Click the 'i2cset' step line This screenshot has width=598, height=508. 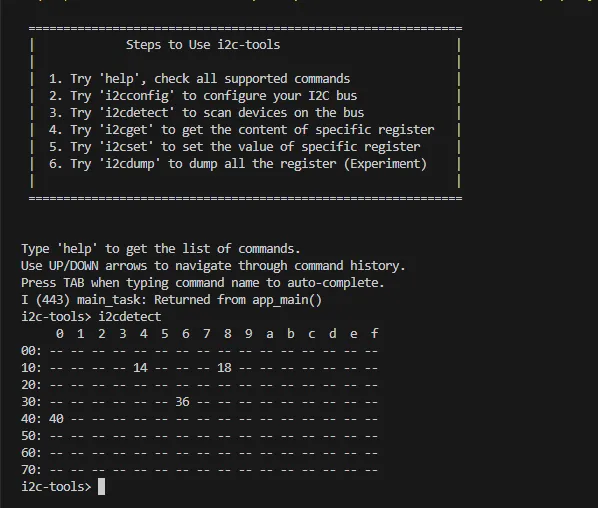[234, 147]
